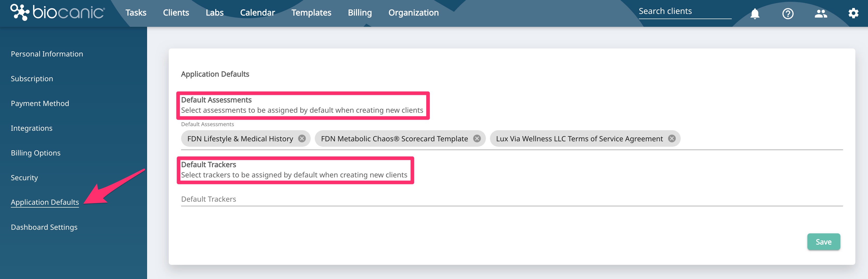
Task: Open Application Defaults in the sidebar
Action: click(45, 202)
